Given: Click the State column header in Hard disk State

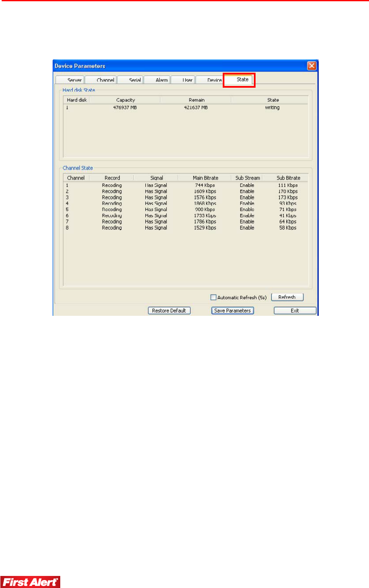Looking at the screenshot, I should (273, 100).
